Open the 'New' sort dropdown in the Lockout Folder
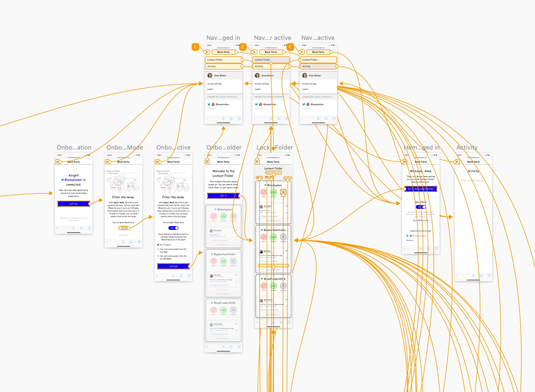Viewport: 535px width, 392px height. pyautogui.click(x=259, y=177)
